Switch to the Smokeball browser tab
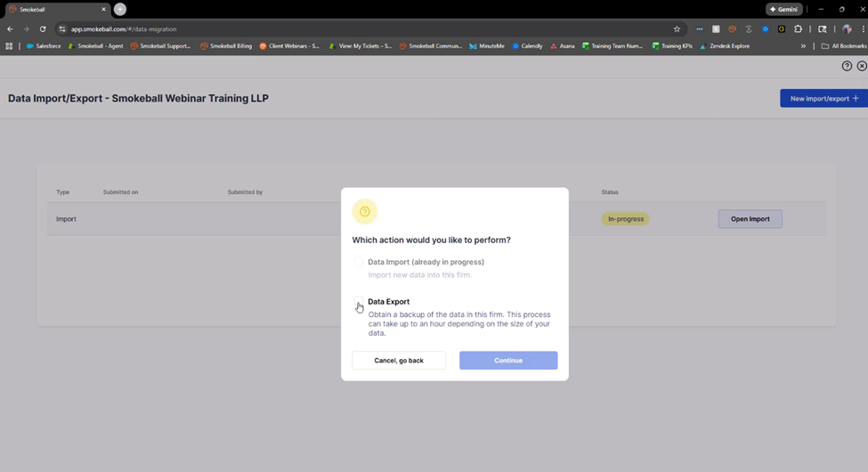The height and width of the screenshot is (472, 868). pos(53,9)
